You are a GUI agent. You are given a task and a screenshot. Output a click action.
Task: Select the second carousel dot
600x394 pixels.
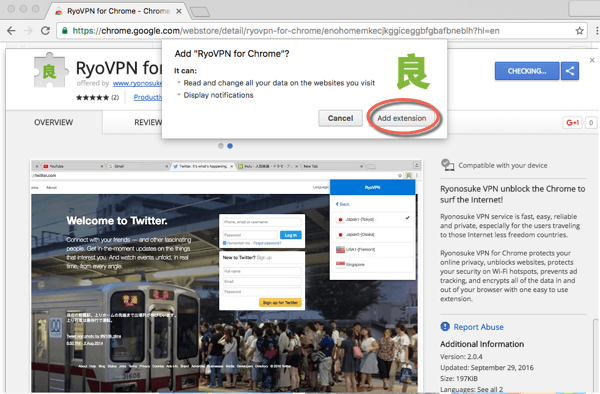(230, 146)
